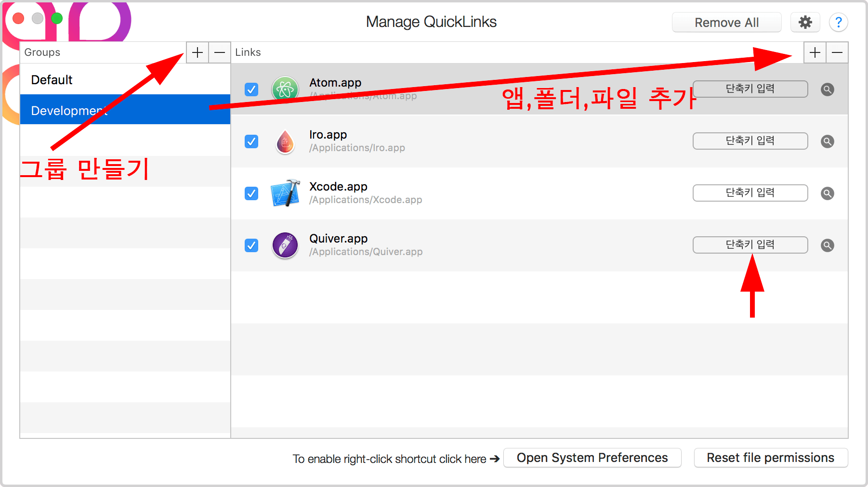The height and width of the screenshot is (487, 868).
Task: Toggle the Xcode.app checkbox
Action: [x=251, y=193]
